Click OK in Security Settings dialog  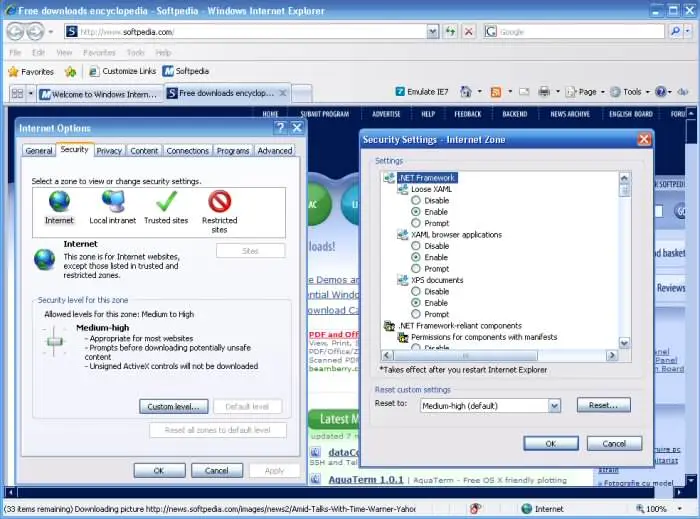[x=551, y=444]
